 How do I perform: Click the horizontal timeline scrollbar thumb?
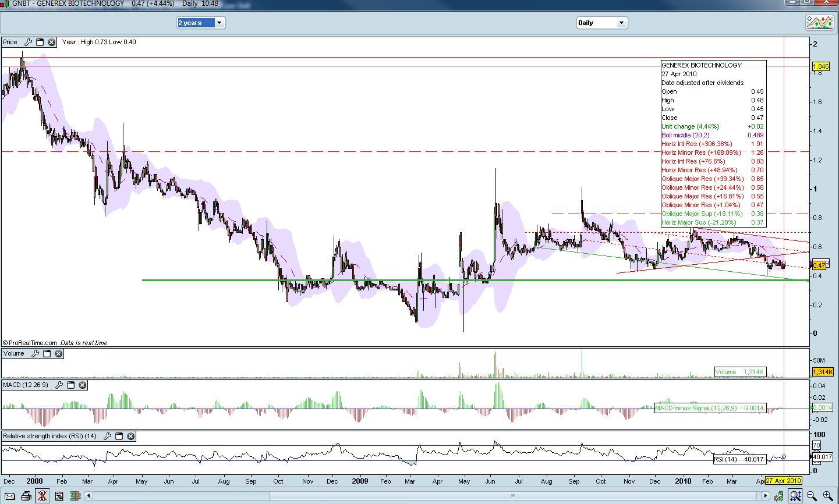[x=513, y=496]
